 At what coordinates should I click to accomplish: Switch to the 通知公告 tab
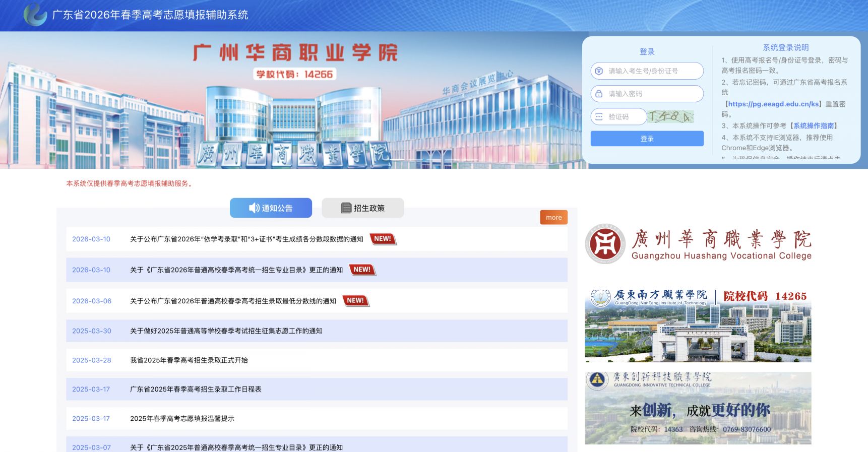[271, 208]
